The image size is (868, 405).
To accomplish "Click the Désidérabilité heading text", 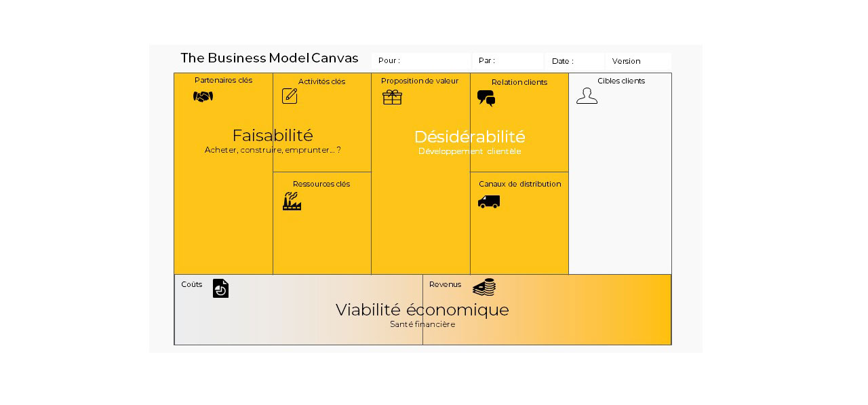I will tap(469, 136).
